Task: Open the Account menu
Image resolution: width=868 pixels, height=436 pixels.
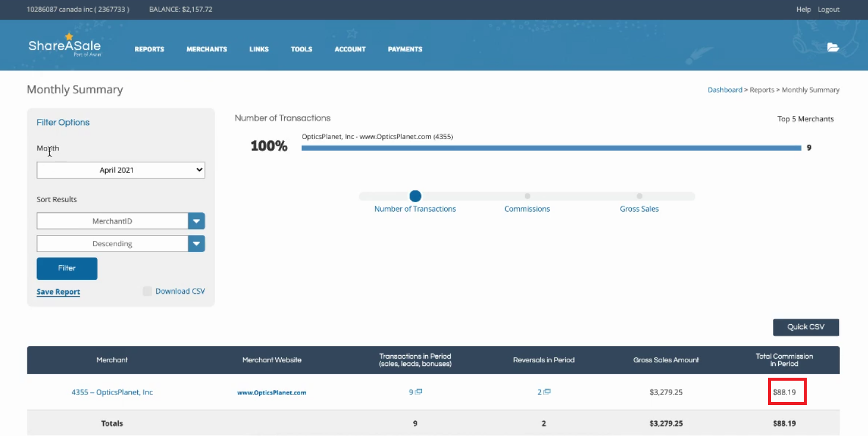Action: click(350, 49)
